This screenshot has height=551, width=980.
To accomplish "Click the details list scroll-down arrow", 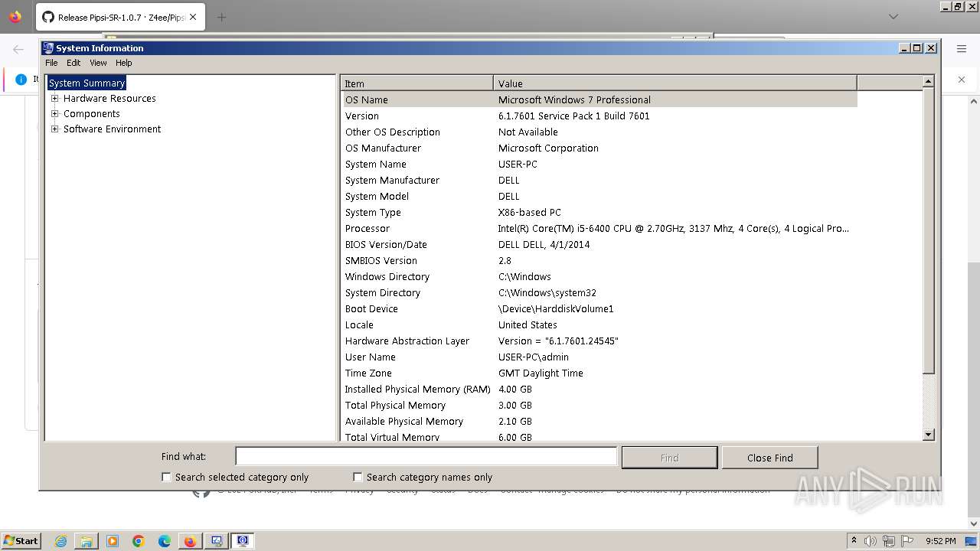I will click(929, 435).
